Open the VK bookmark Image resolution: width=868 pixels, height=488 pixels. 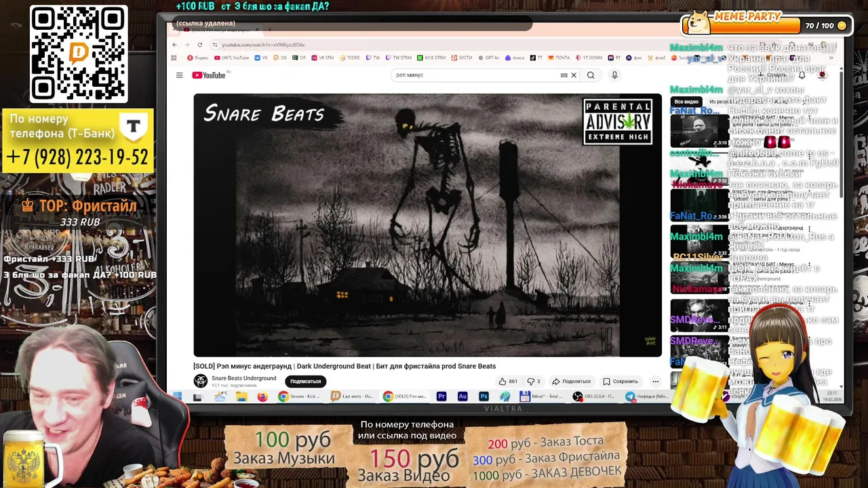(x=262, y=58)
